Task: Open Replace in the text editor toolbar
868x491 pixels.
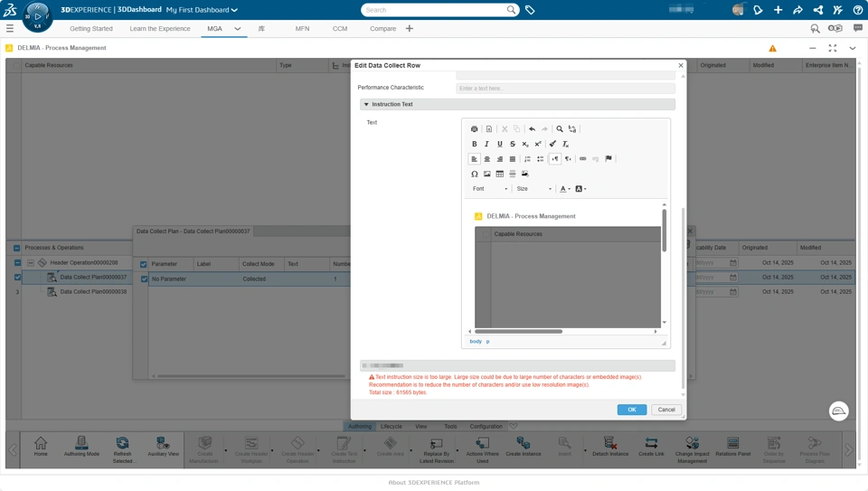Action: coord(572,129)
